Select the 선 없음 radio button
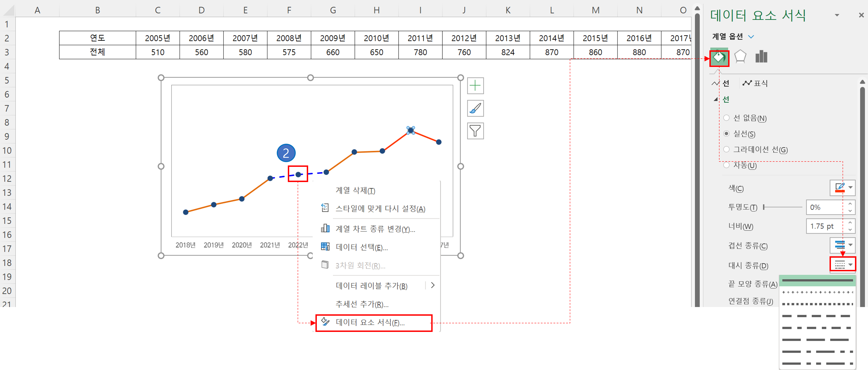868x370 pixels. point(727,118)
